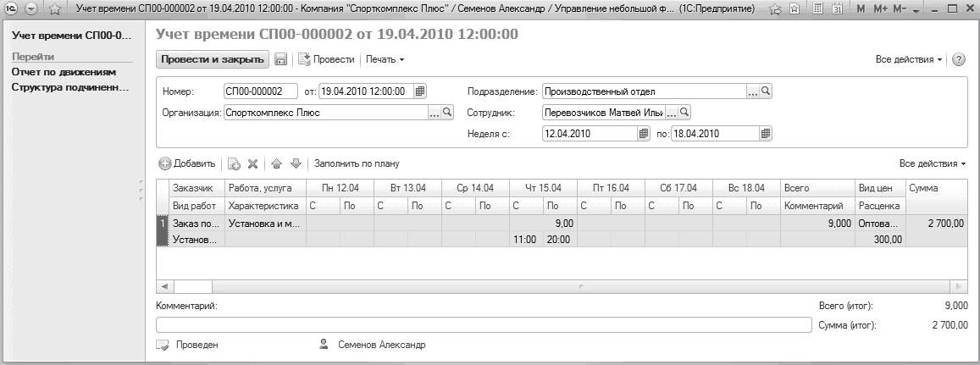Move row up with up arrow icon
This screenshot has width=980, height=365.
pos(277,163)
